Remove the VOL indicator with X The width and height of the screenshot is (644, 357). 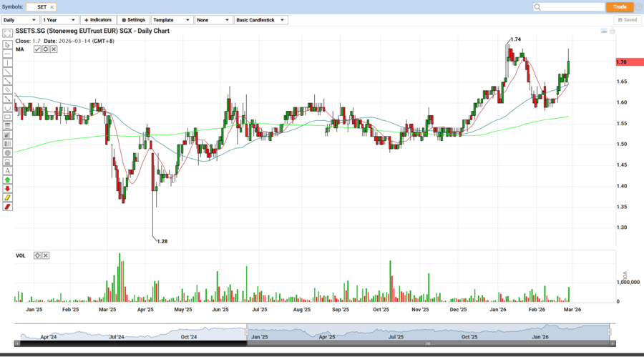pos(46,255)
